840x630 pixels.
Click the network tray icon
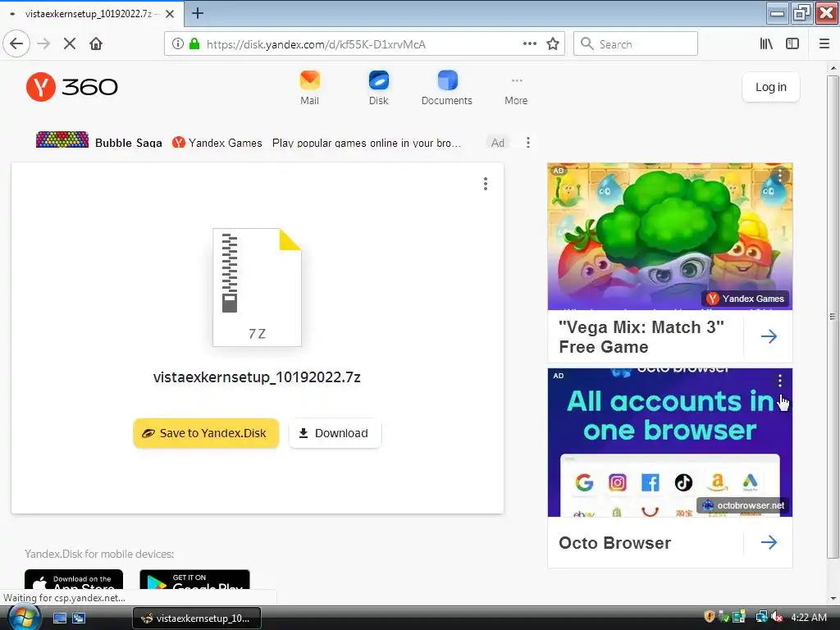point(761,617)
